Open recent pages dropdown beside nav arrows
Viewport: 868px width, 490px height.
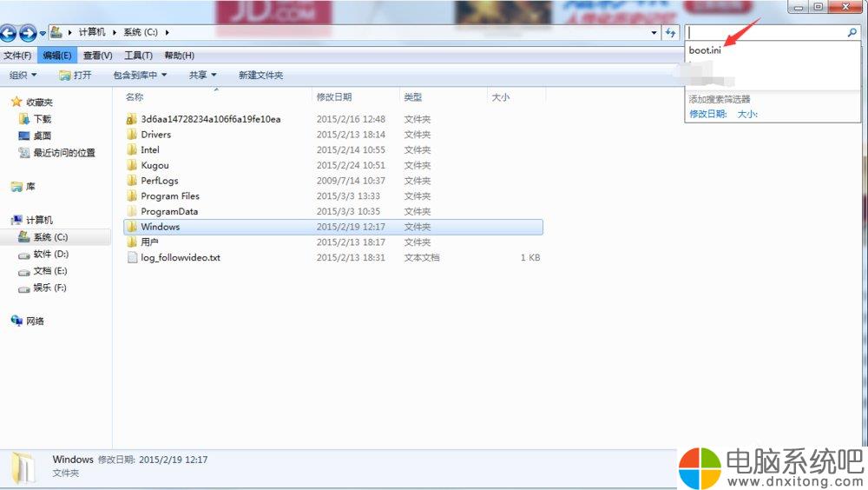click(x=43, y=33)
